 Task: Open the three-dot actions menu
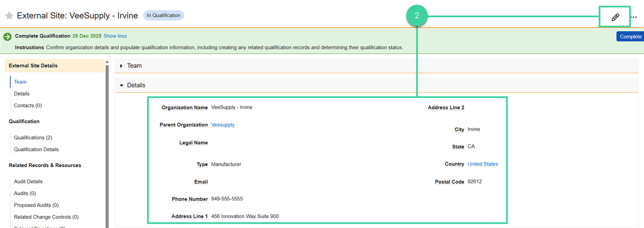634,17
